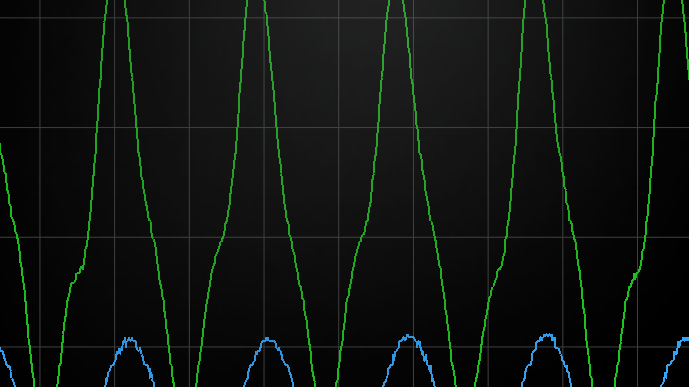Click the falling edge of first green peak
The height and width of the screenshot is (387, 689).
[x=149, y=193]
